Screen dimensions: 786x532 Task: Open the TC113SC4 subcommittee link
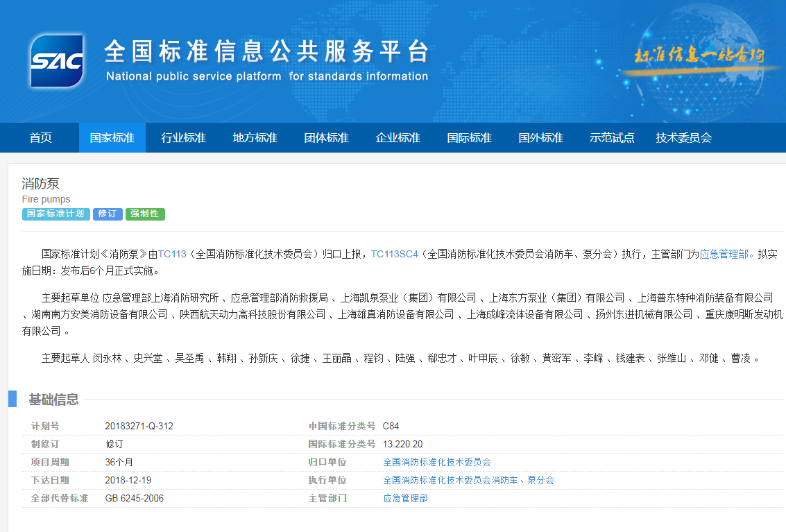[x=394, y=254]
